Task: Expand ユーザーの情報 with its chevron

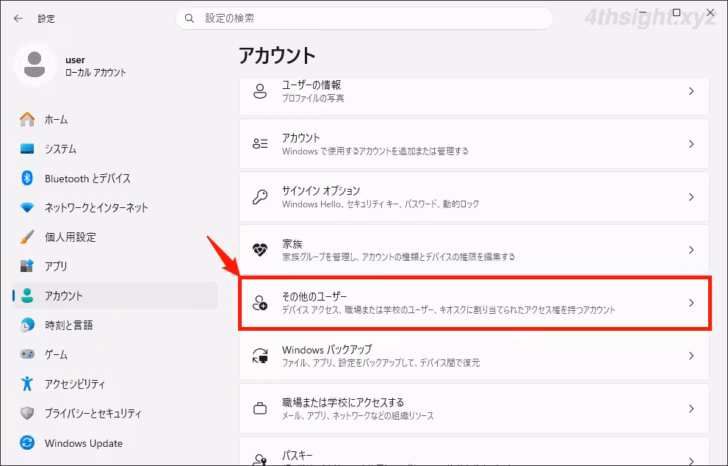Action: [691, 91]
